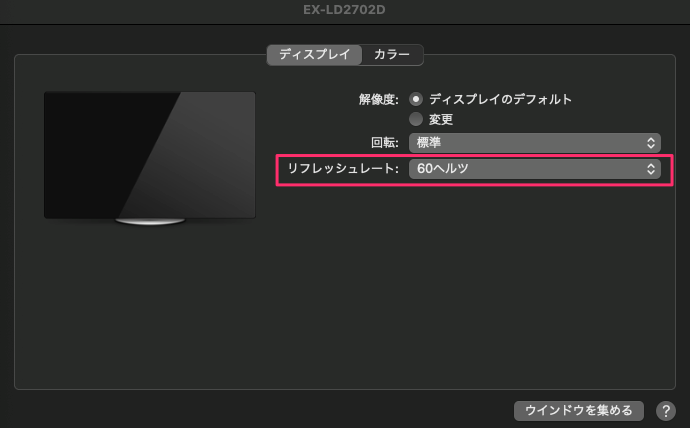Click the 解像度 label
The width and height of the screenshot is (690, 428).
[378, 99]
